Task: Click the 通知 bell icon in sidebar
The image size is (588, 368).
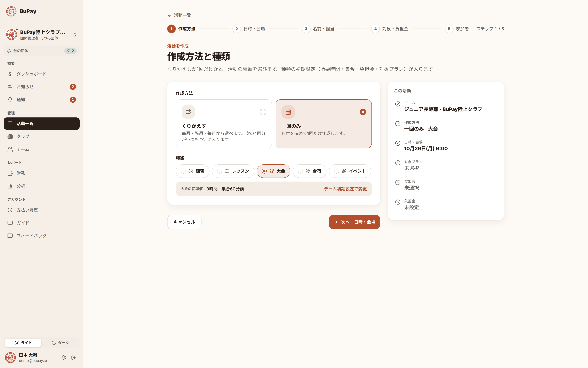Action: click(x=10, y=100)
